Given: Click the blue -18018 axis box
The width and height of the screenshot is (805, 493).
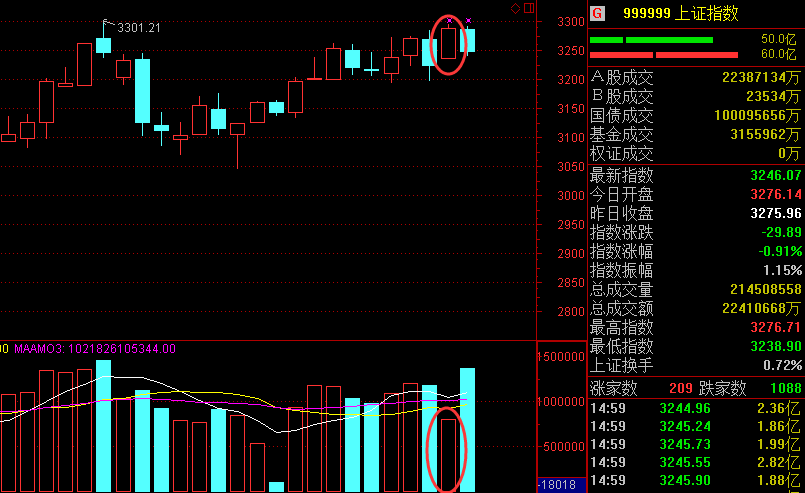Looking at the screenshot, I should (x=561, y=485).
